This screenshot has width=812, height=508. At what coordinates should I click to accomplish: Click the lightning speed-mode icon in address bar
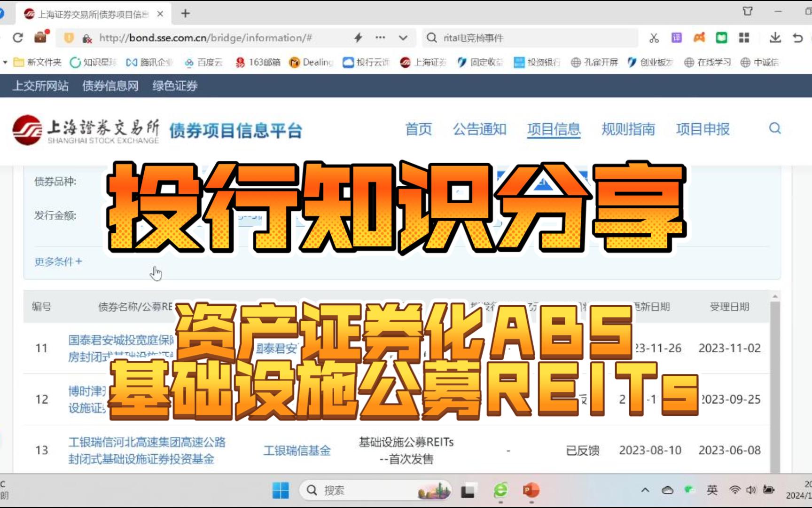tap(358, 38)
